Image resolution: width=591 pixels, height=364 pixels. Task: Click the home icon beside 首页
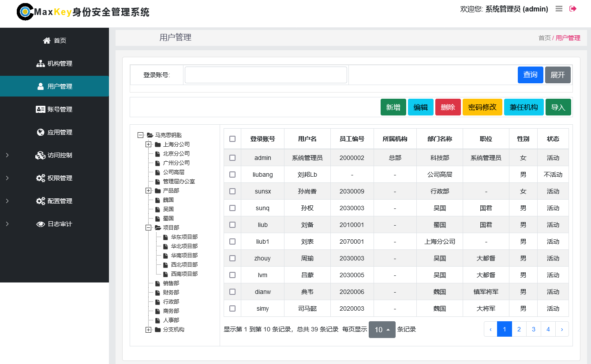pos(47,41)
